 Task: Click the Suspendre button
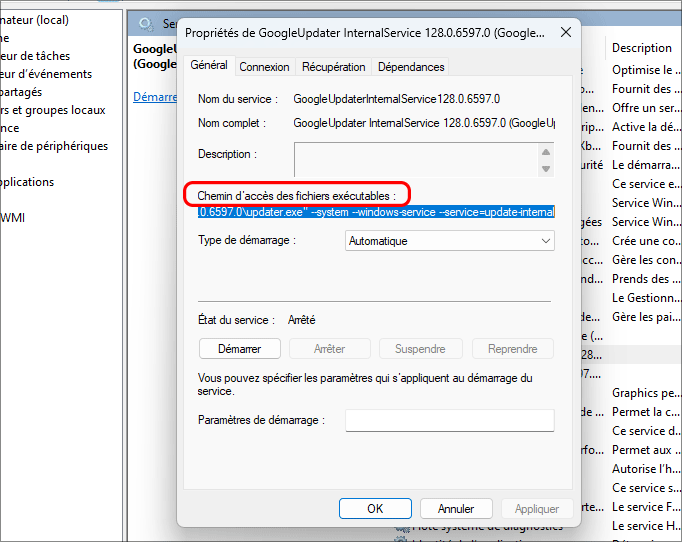click(x=420, y=349)
